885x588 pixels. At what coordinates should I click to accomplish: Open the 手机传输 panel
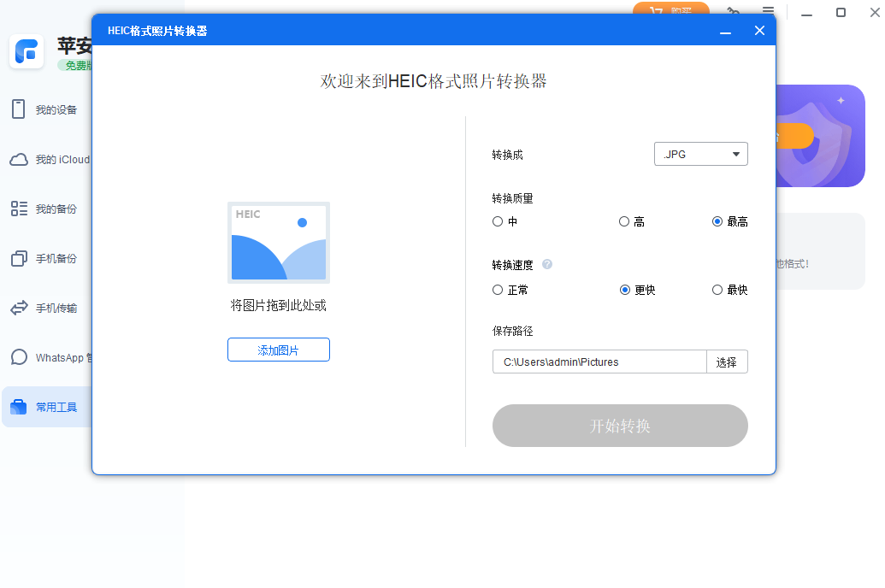(47, 308)
